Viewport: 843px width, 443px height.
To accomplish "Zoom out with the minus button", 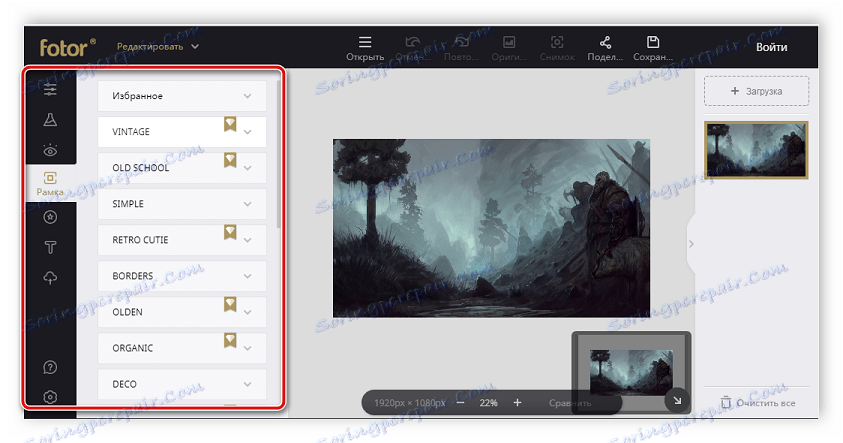I will pyautogui.click(x=460, y=403).
